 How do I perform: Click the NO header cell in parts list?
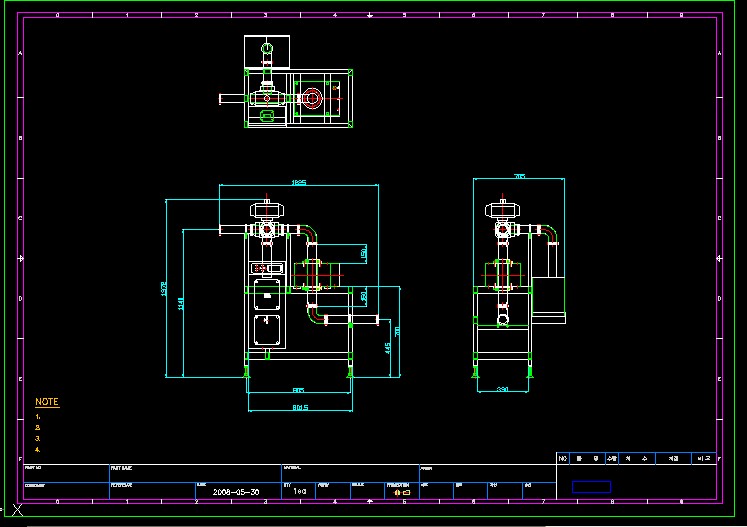click(563, 458)
